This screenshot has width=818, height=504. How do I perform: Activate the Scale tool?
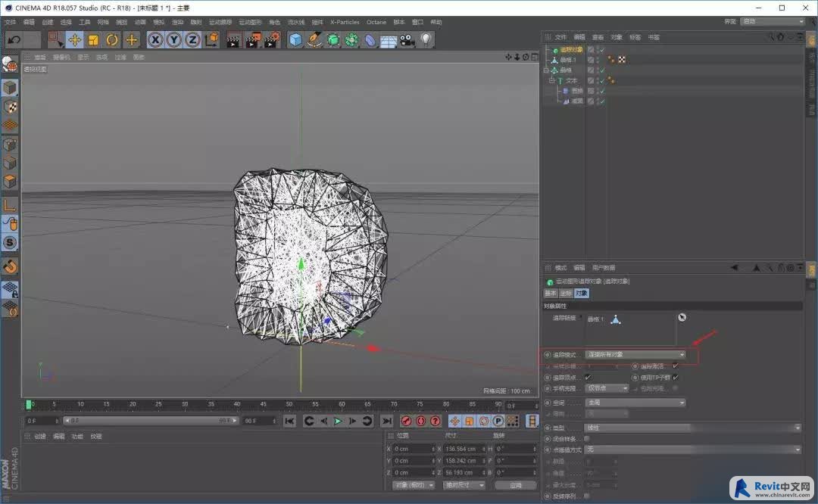point(93,39)
